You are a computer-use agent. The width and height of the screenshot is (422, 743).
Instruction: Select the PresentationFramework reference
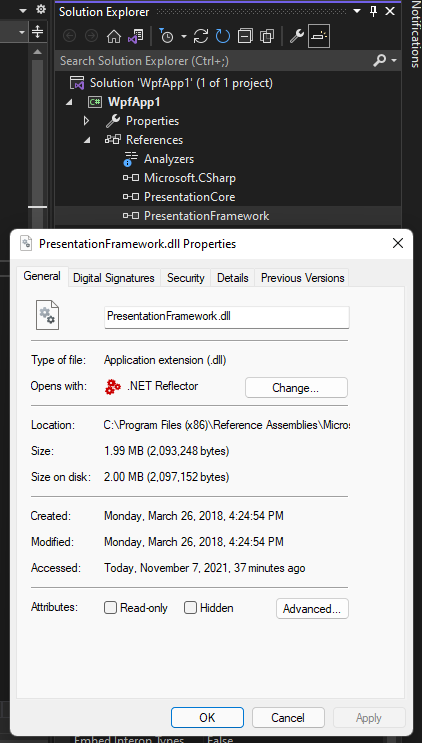pyautogui.click(x=207, y=216)
